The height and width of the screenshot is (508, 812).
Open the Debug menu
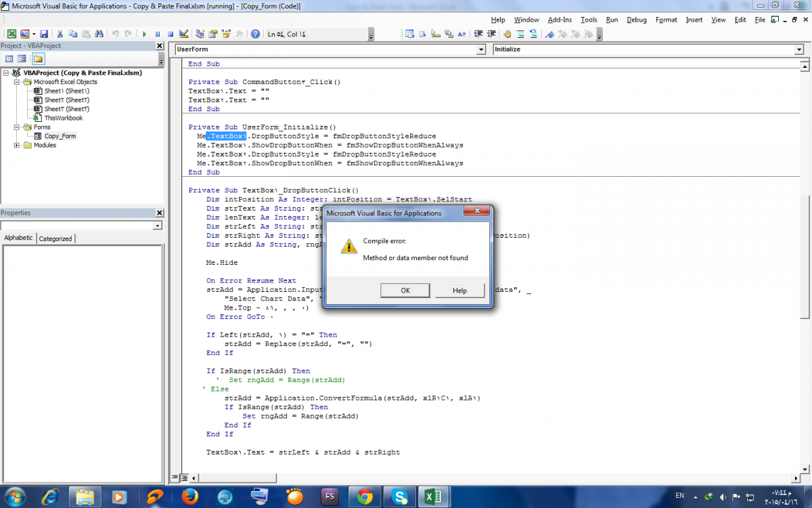[637, 20]
